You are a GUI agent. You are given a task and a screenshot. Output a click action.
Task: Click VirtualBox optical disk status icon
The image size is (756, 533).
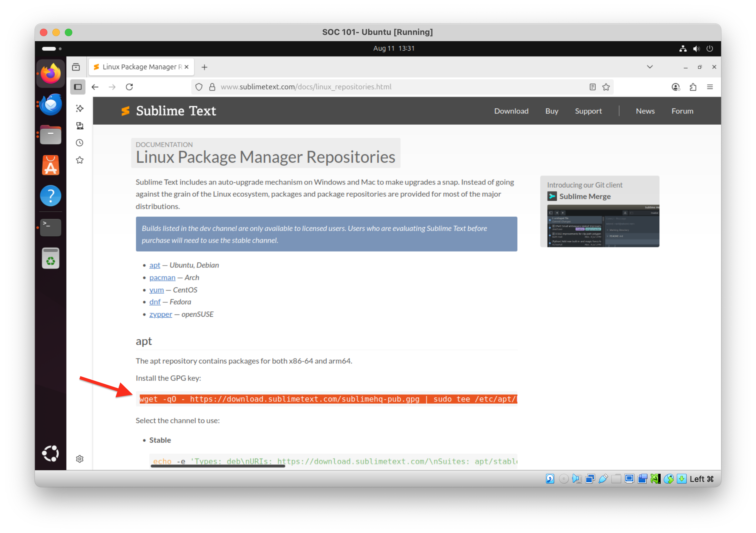point(563,479)
